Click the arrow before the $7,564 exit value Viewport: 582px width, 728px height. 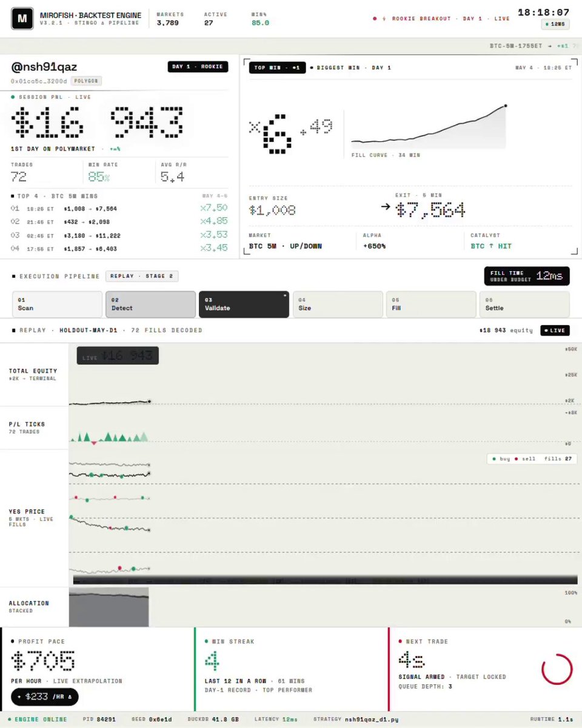386,207
